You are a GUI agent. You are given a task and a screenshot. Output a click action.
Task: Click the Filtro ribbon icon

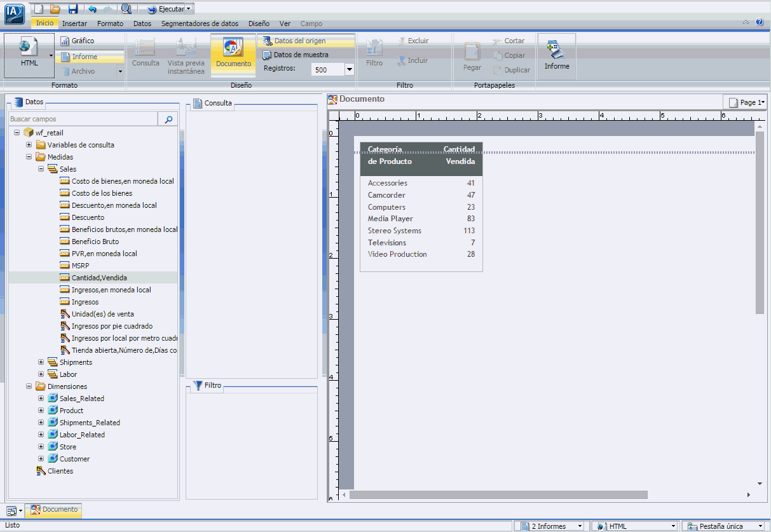click(374, 53)
